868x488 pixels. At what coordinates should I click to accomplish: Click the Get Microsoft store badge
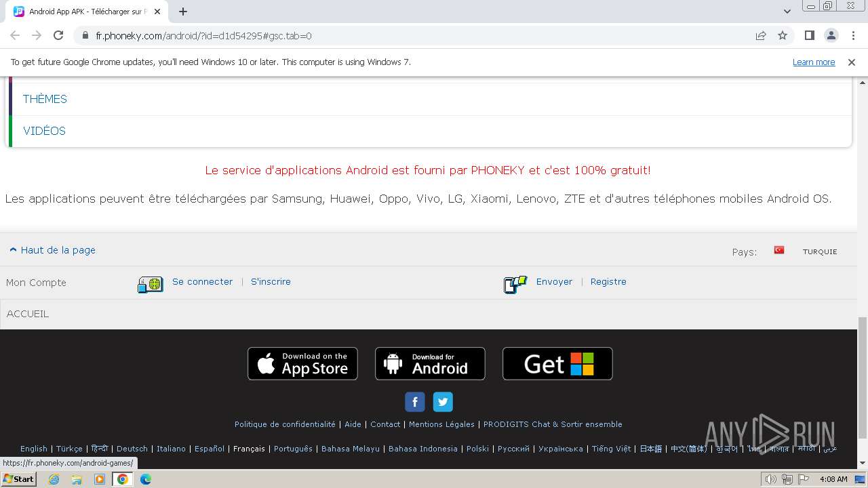pos(557,363)
